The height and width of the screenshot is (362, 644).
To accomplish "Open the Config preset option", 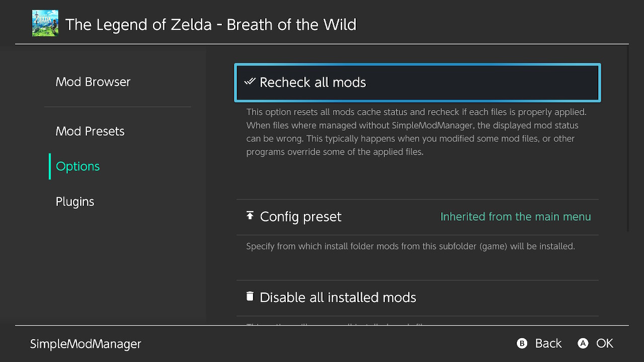I will [300, 217].
